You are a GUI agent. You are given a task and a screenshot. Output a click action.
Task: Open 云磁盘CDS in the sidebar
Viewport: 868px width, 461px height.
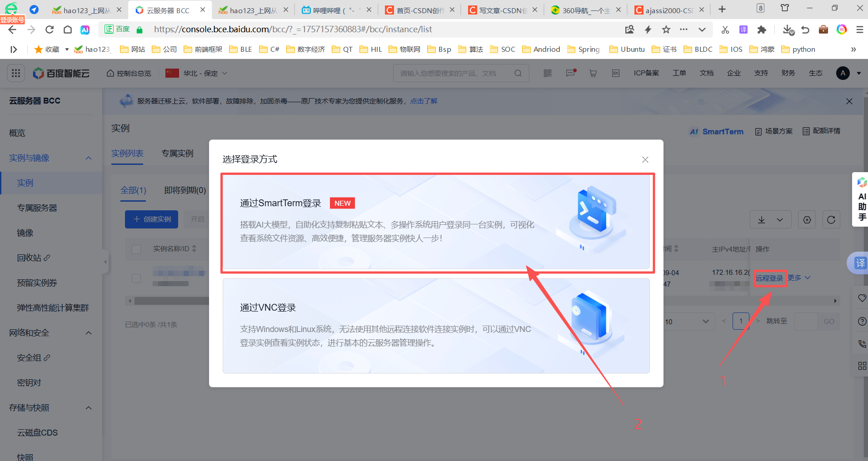(x=37, y=433)
